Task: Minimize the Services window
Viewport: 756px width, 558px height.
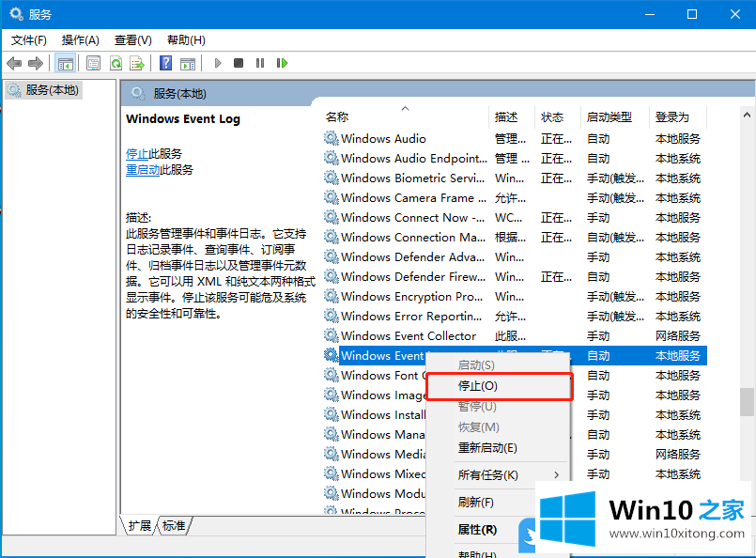Action: coord(650,14)
